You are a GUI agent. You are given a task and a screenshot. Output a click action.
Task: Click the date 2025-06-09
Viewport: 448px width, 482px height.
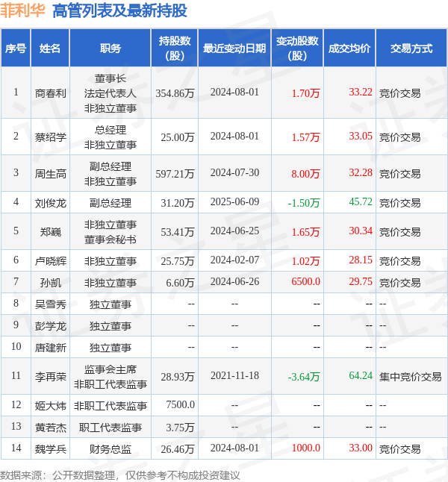pos(234,202)
